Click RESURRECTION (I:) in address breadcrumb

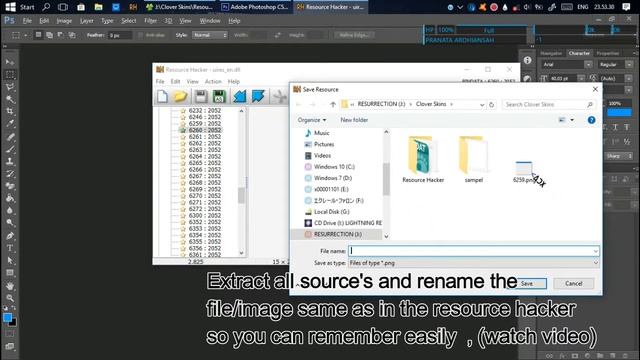(381, 104)
